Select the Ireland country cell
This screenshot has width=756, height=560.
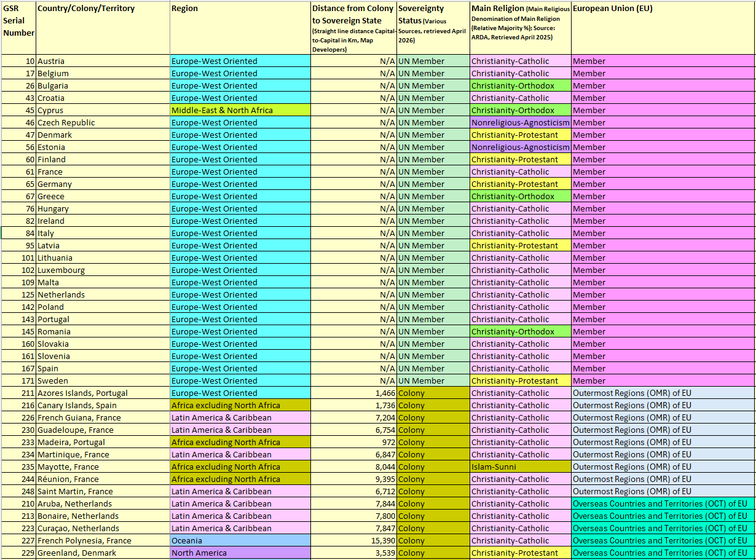click(x=103, y=221)
